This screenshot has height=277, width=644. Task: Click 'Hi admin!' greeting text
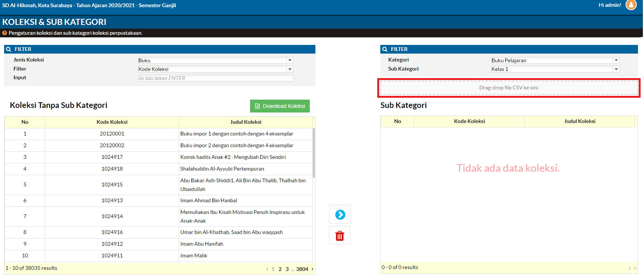(610, 5)
